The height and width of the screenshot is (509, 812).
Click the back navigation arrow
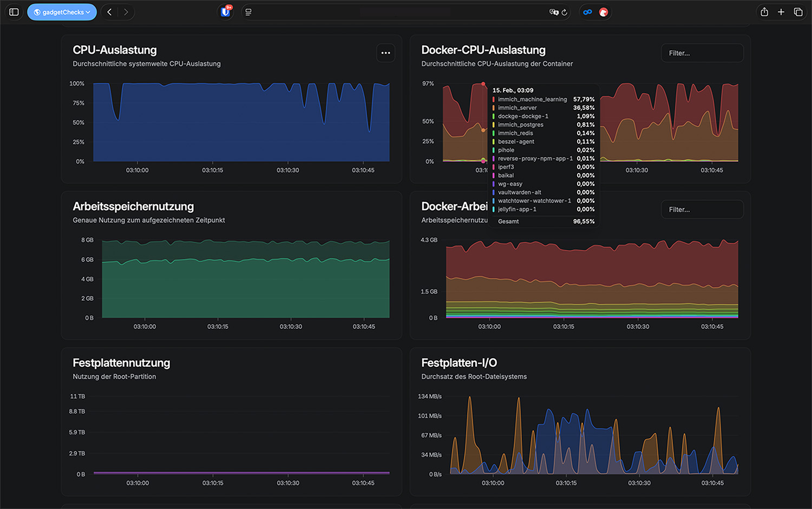click(x=109, y=12)
